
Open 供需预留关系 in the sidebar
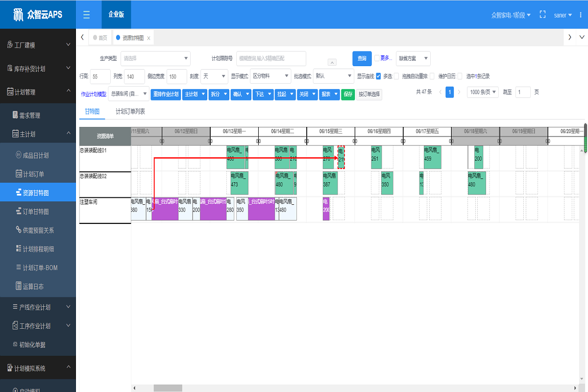click(38, 230)
